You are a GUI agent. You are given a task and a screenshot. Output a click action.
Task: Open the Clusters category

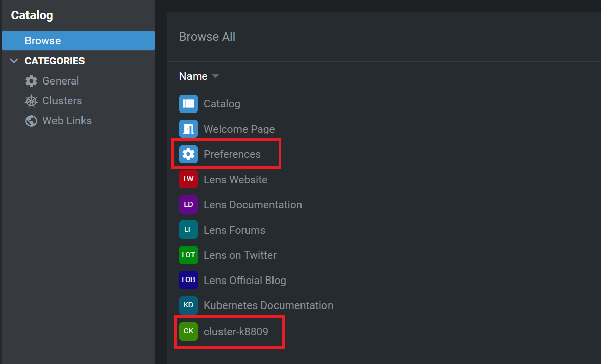point(62,101)
